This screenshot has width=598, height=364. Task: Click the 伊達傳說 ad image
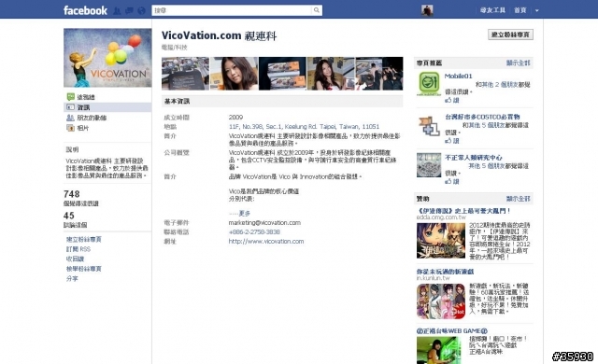(x=441, y=241)
